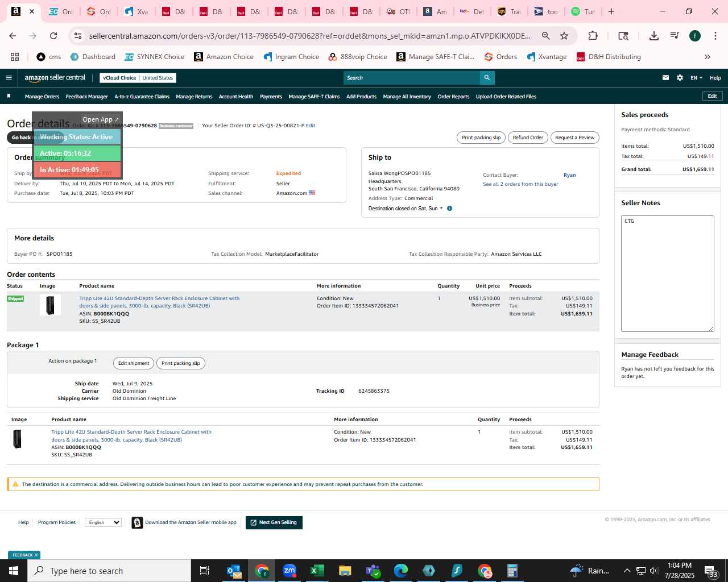Open Excel from the taskbar
This screenshot has width=728, height=582.
(317, 571)
